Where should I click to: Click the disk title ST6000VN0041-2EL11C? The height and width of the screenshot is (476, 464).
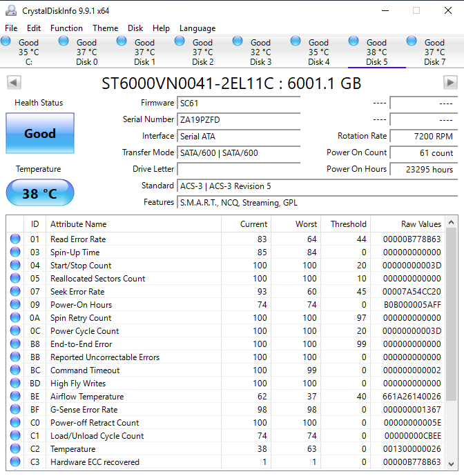click(x=188, y=83)
